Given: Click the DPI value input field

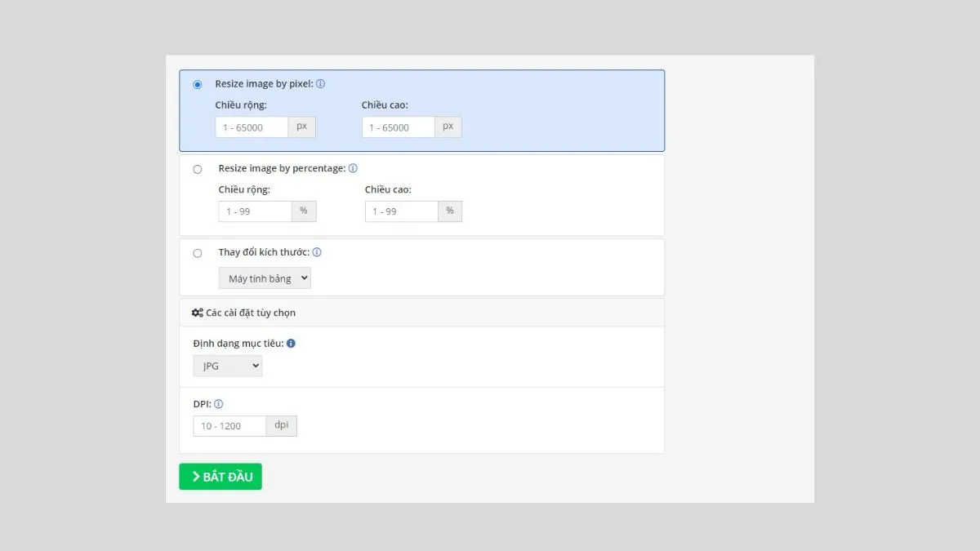Looking at the screenshot, I should [x=229, y=426].
